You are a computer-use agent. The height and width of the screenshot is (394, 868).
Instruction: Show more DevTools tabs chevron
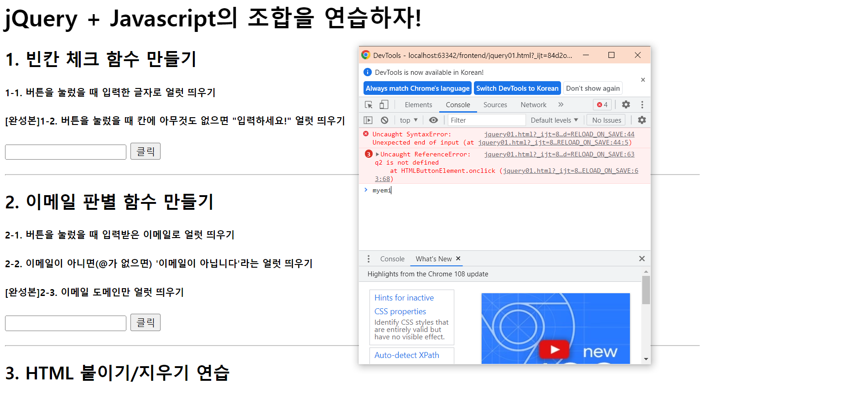[561, 104]
